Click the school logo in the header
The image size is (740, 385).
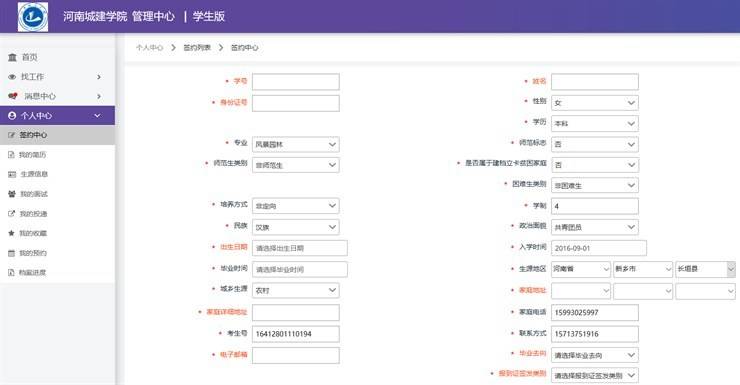pos(33,17)
